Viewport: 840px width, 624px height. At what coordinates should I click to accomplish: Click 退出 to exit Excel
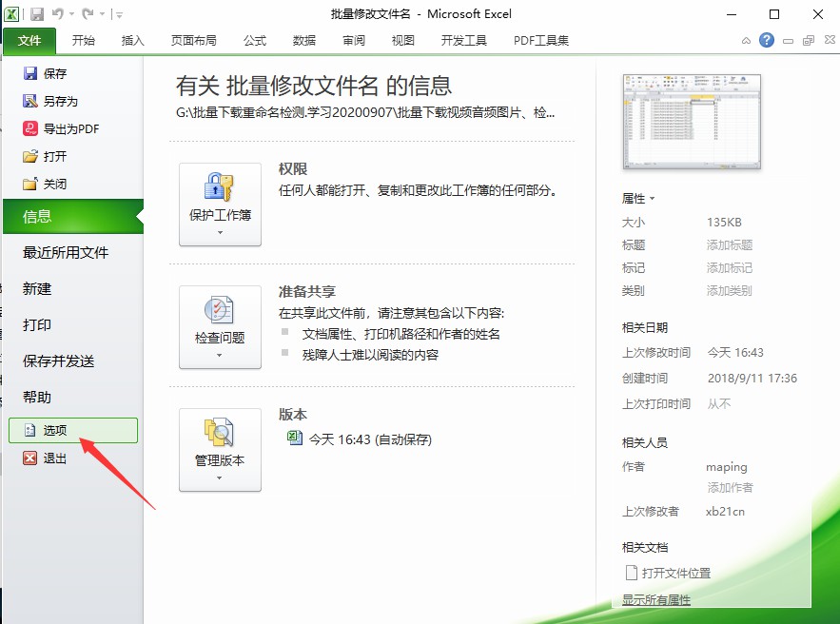pyautogui.click(x=45, y=458)
